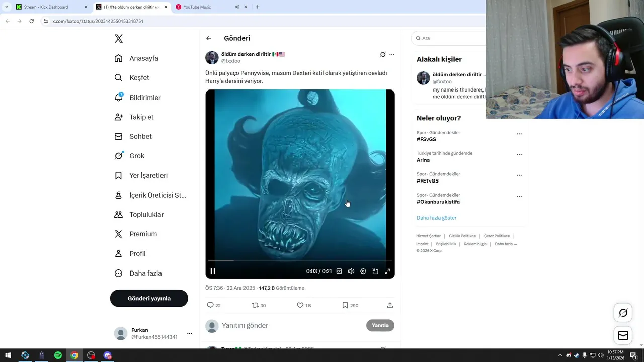Open Premium page
Screen dimensions: 644x362
coord(136,234)
